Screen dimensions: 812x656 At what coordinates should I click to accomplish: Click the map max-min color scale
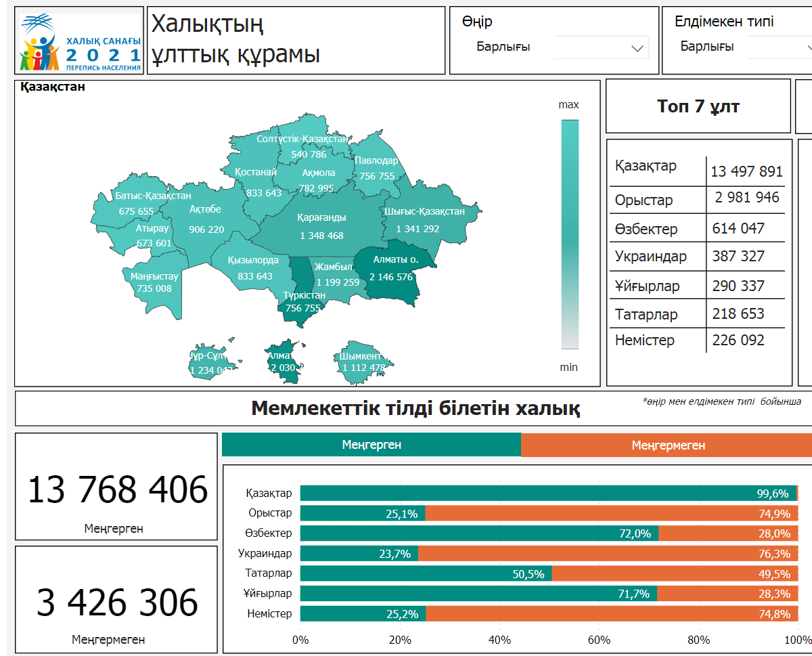click(570, 234)
